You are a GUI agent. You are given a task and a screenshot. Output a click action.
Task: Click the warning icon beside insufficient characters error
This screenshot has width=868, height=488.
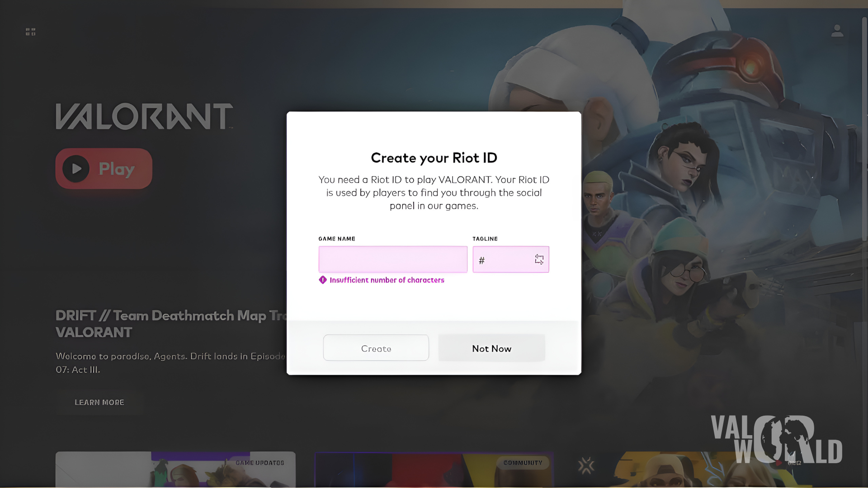[323, 280]
